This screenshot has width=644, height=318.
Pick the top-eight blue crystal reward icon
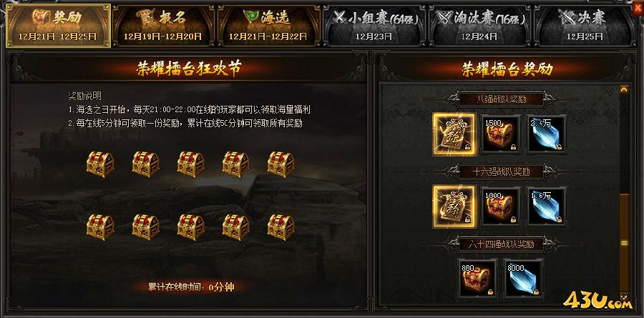coord(547,134)
